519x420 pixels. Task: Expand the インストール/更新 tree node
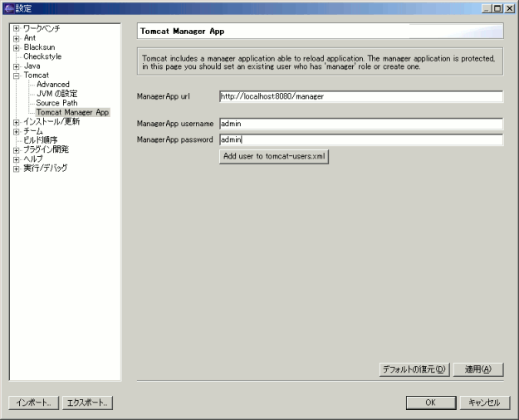[x=16, y=122]
